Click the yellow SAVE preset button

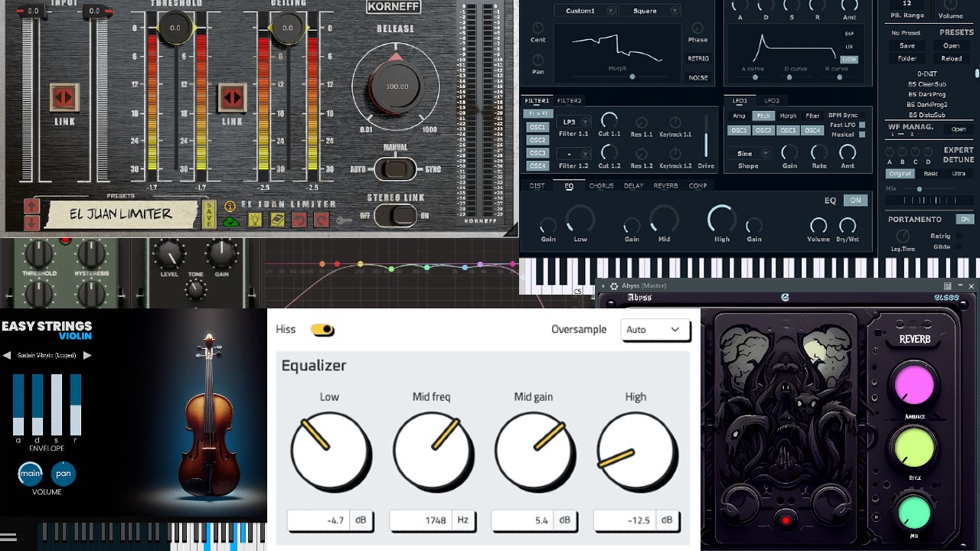coord(209,214)
